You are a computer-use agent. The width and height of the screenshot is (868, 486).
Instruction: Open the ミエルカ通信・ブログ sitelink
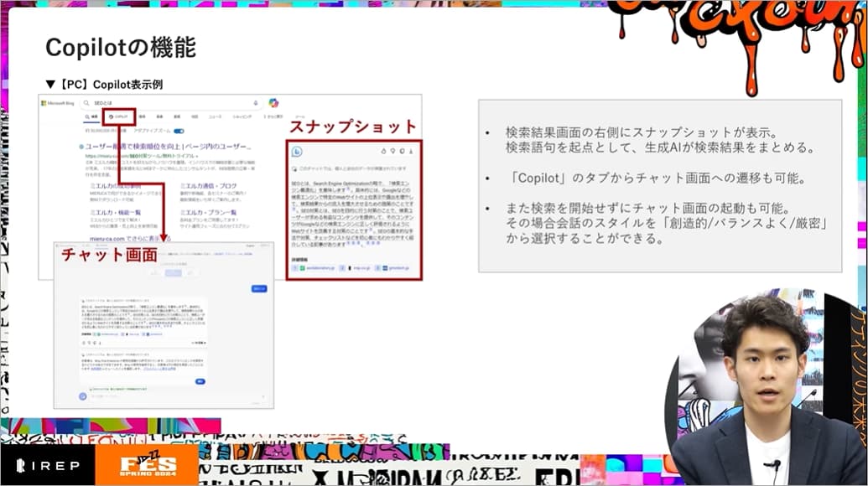[209, 186]
